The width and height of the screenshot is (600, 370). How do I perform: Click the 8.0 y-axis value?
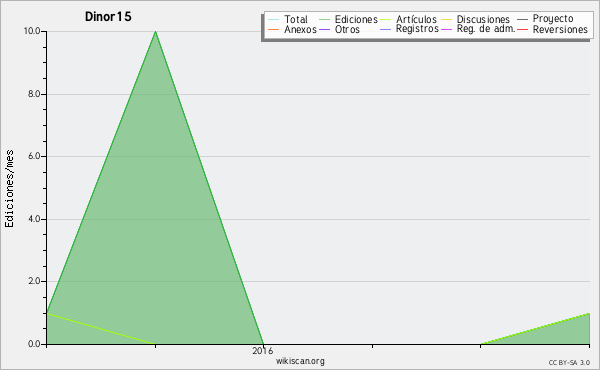[x=34, y=94]
